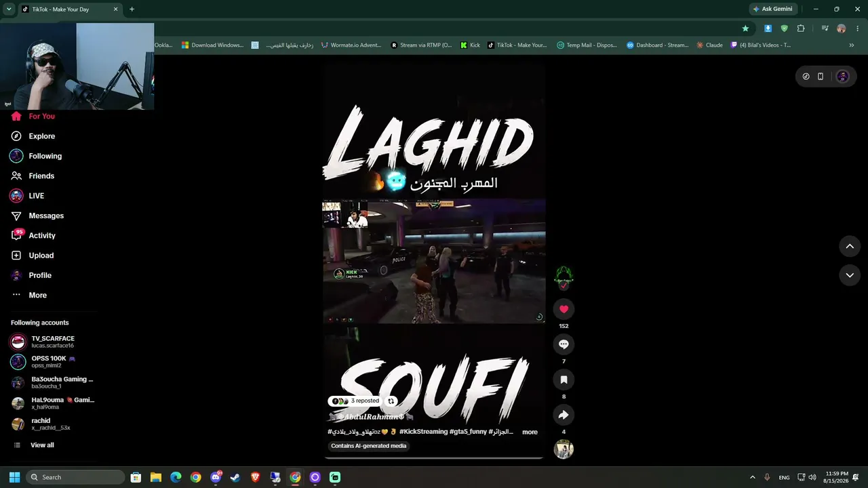868x488 pixels.
Task: Open the Chrome profile avatar
Action: pyautogui.click(x=842, y=28)
